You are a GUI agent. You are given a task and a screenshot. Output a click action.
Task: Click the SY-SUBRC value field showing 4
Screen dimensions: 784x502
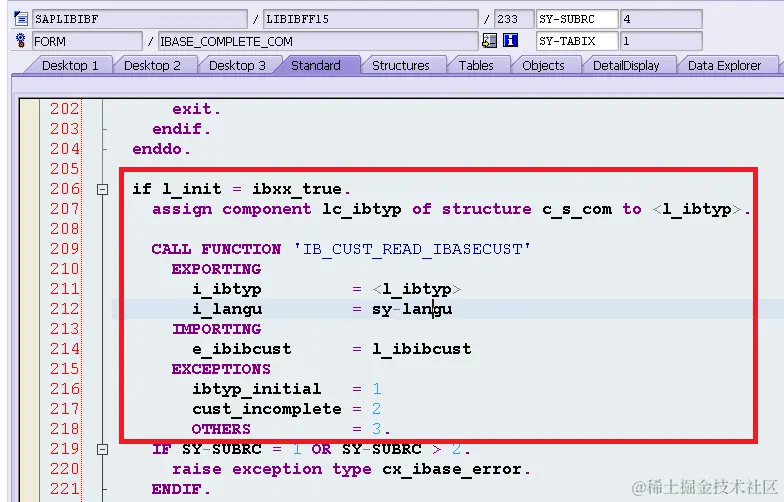click(661, 19)
